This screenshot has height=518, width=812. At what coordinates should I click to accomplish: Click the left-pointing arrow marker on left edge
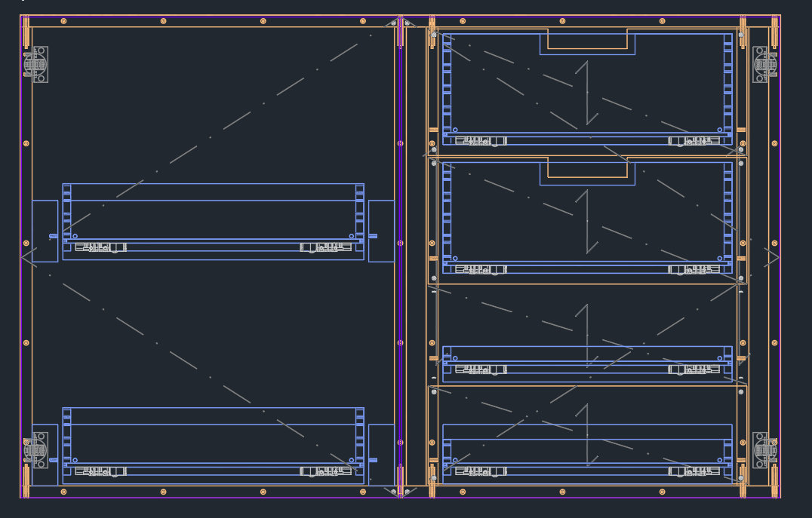pos(29,256)
